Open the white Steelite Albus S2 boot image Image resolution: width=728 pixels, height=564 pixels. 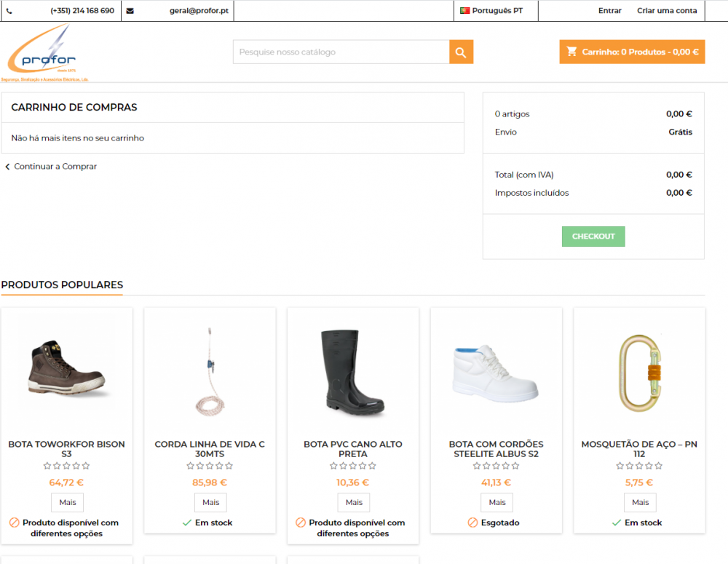point(496,373)
